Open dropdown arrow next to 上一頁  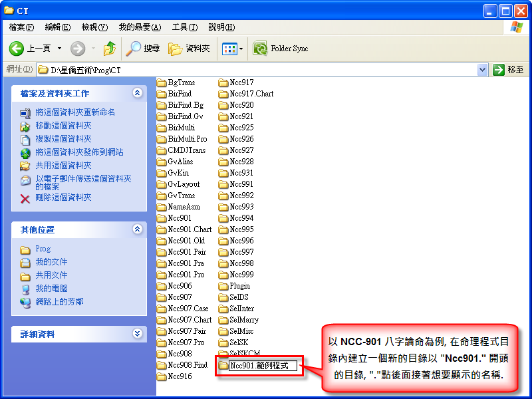[59, 49]
